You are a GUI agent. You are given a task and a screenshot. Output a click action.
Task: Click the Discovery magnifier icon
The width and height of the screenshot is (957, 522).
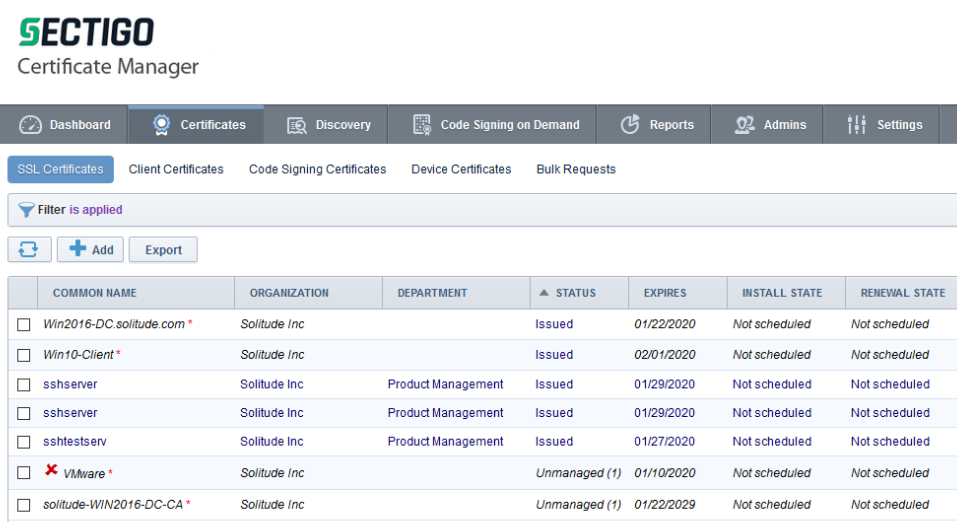297,125
